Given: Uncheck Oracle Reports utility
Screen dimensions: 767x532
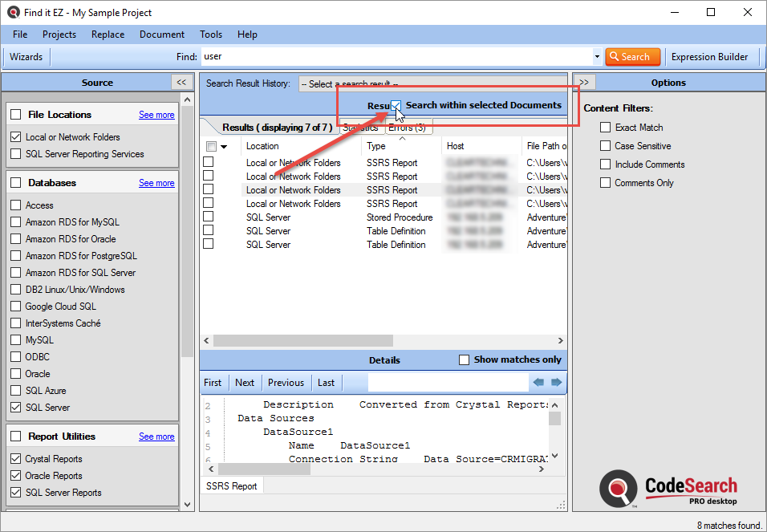Looking at the screenshot, I should (x=16, y=476).
